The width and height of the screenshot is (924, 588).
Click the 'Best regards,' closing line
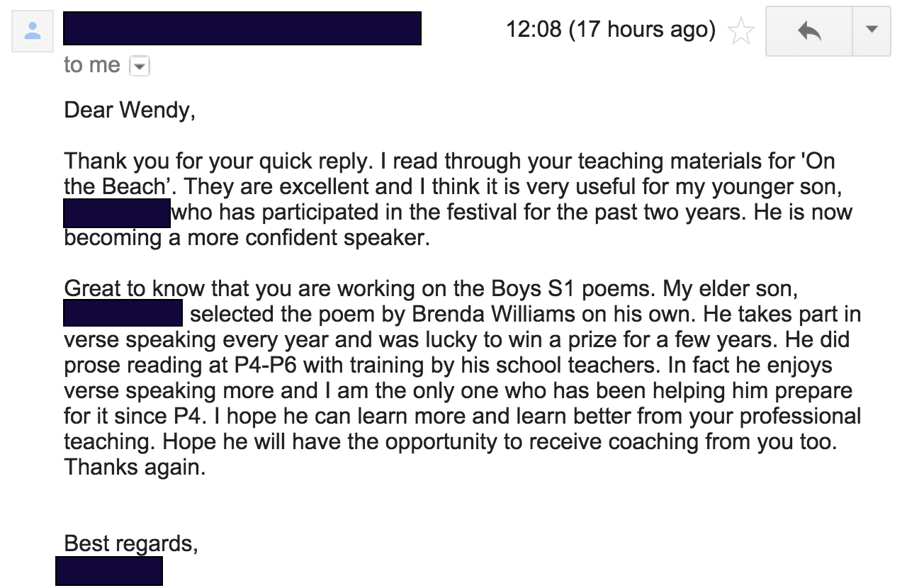(x=131, y=543)
